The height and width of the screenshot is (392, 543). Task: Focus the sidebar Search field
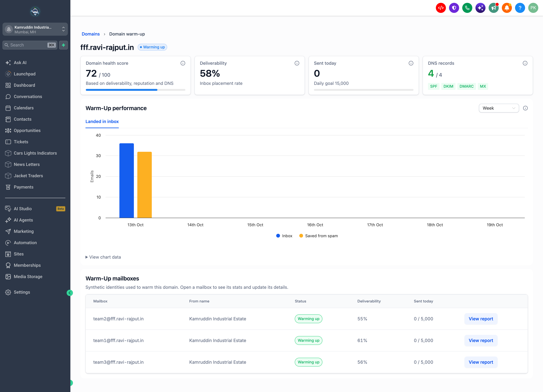pyautogui.click(x=30, y=45)
